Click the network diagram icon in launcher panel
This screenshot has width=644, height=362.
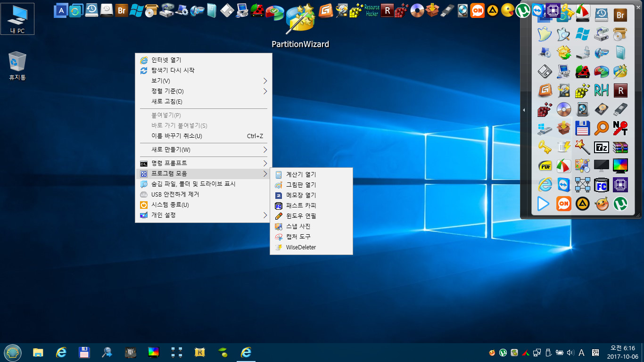tap(583, 185)
